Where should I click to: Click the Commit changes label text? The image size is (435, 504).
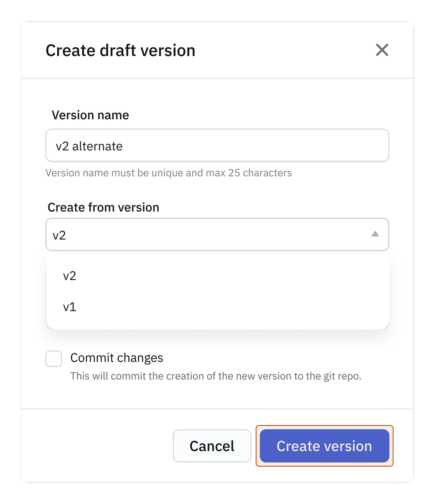click(x=117, y=358)
